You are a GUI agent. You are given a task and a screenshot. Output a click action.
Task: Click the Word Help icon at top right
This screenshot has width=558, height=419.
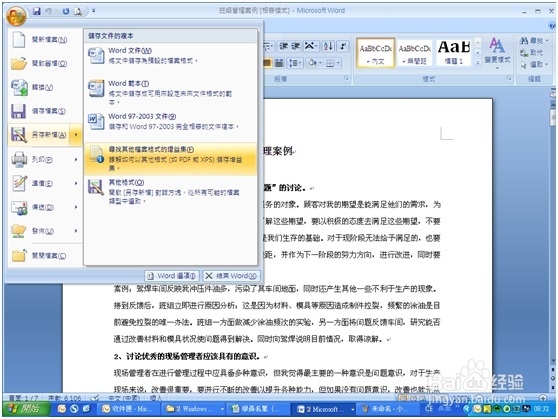(x=552, y=26)
